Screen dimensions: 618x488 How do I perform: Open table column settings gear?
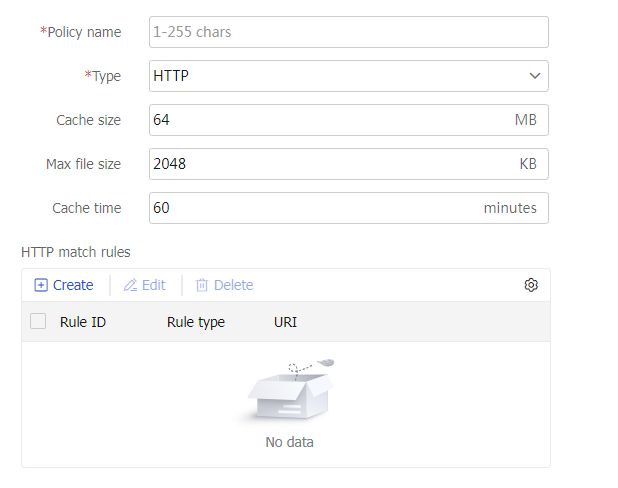tap(531, 285)
